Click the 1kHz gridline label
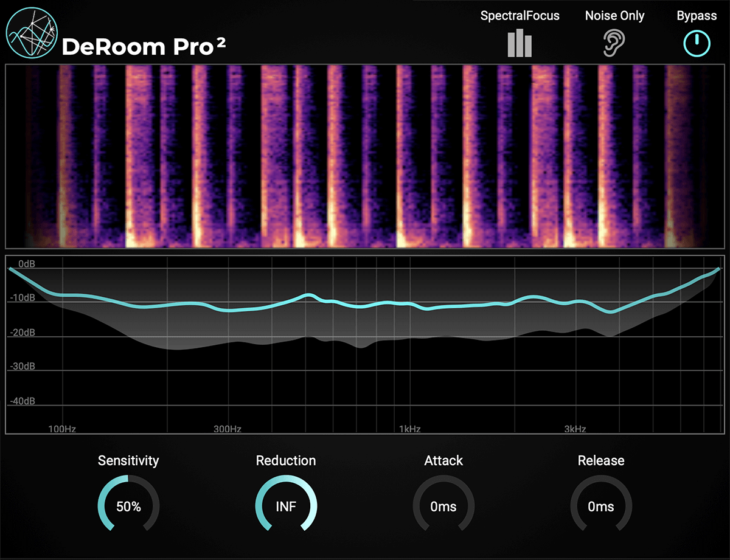This screenshot has height=560, width=730. coord(410,429)
